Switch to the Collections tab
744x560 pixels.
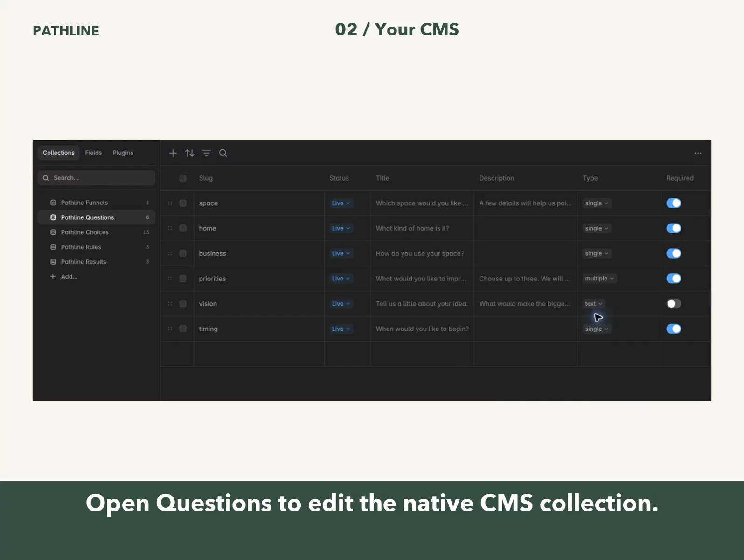pyautogui.click(x=59, y=153)
